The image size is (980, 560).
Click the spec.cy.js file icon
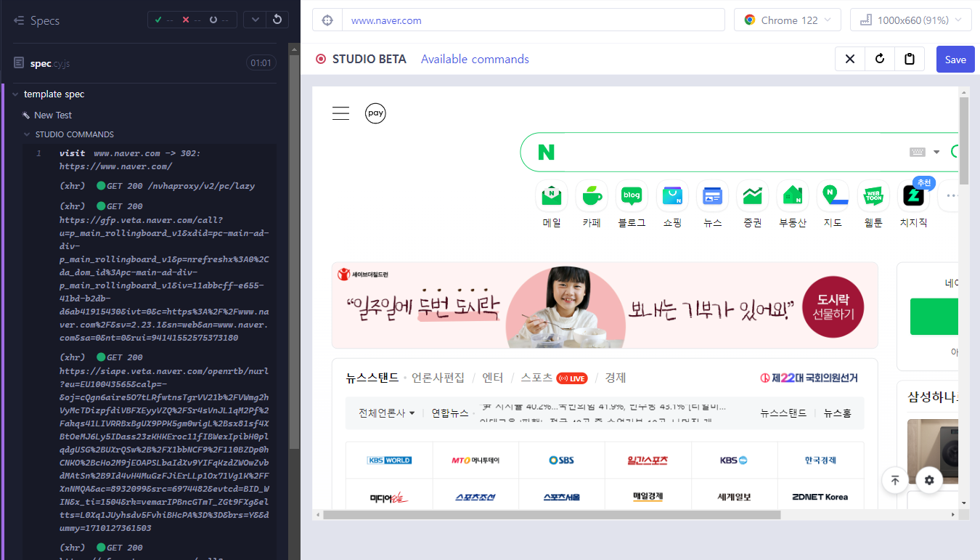(20, 63)
